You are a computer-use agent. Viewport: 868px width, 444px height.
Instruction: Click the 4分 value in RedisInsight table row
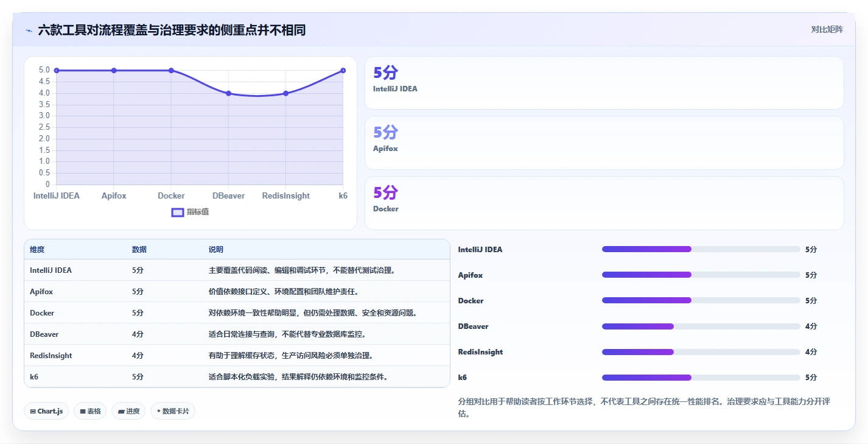coord(138,356)
